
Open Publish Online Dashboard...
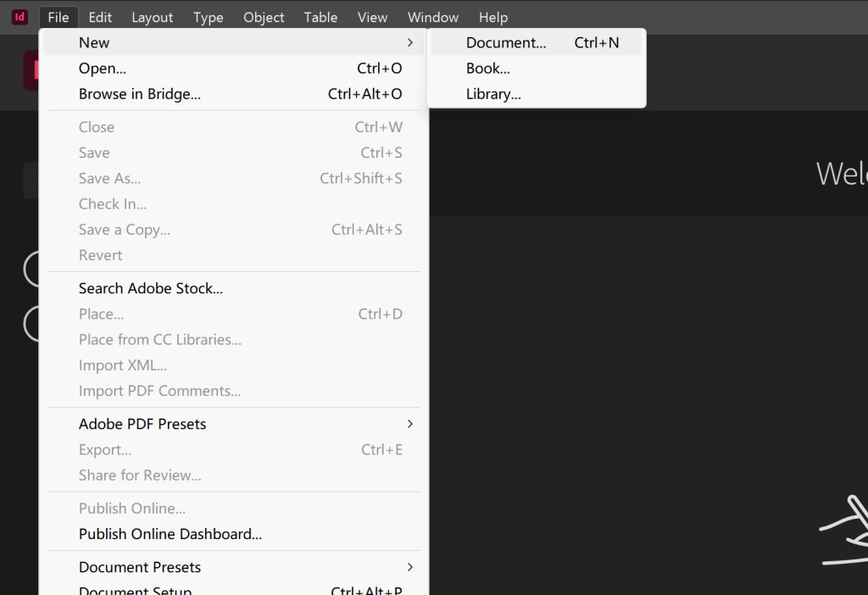point(170,534)
